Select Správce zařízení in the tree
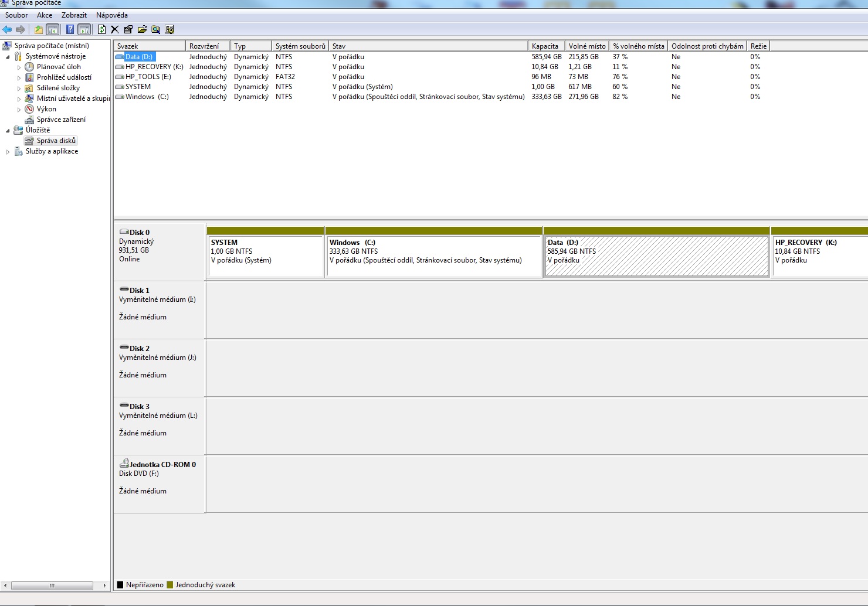 [x=61, y=120]
